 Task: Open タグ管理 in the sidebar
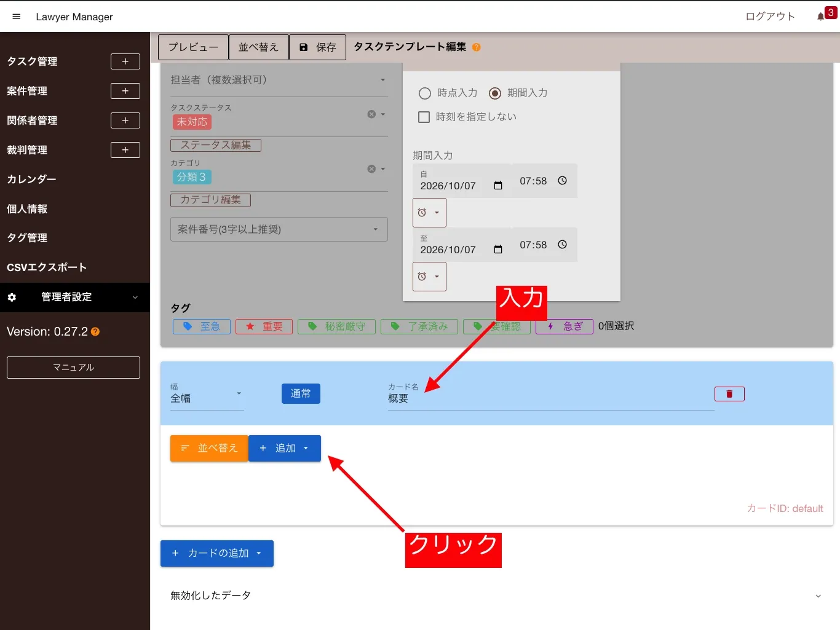click(27, 238)
